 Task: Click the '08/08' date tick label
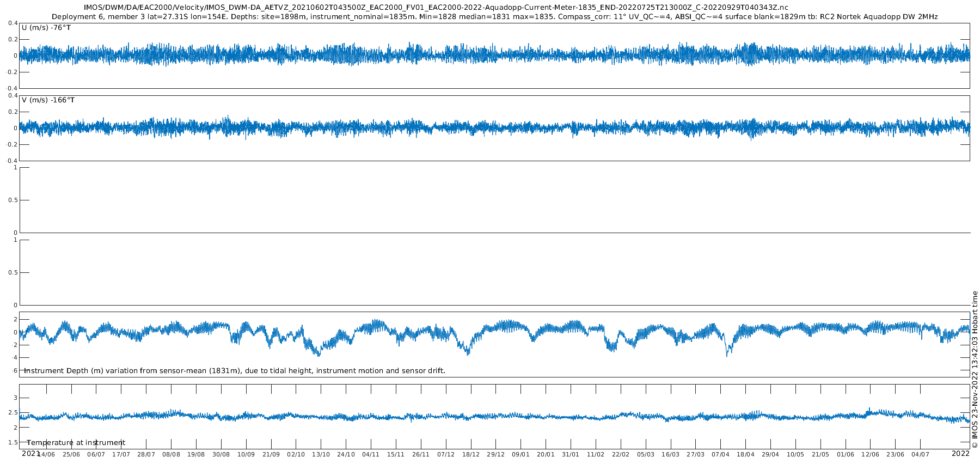click(171, 454)
